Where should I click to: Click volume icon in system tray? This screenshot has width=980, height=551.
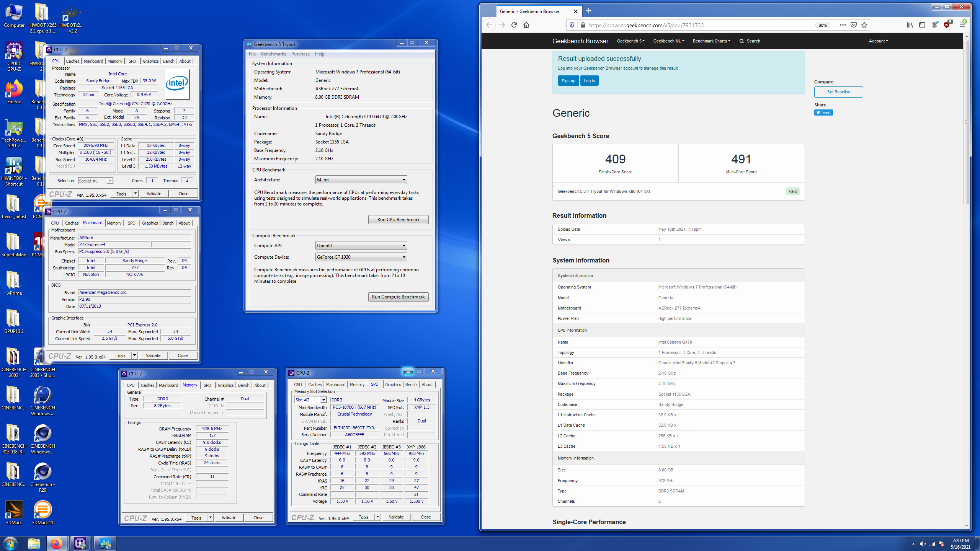point(923,544)
